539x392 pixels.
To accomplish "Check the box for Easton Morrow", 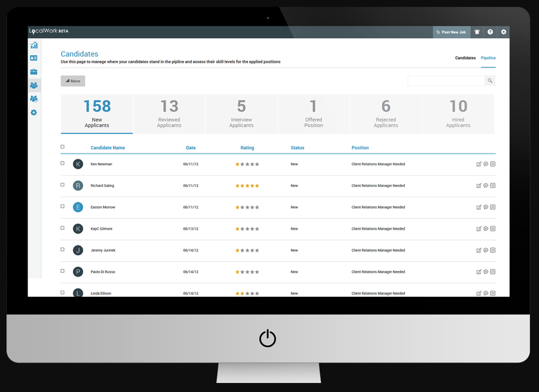I will click(63, 207).
